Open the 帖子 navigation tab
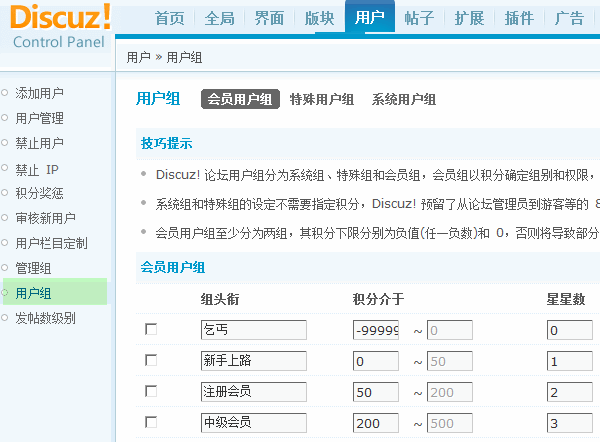 pos(420,19)
